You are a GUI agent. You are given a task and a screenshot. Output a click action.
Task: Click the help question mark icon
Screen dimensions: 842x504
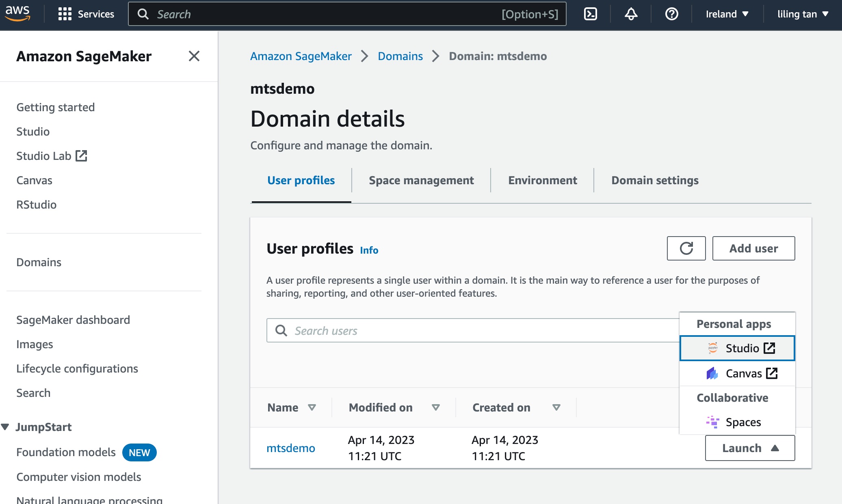tap(671, 14)
